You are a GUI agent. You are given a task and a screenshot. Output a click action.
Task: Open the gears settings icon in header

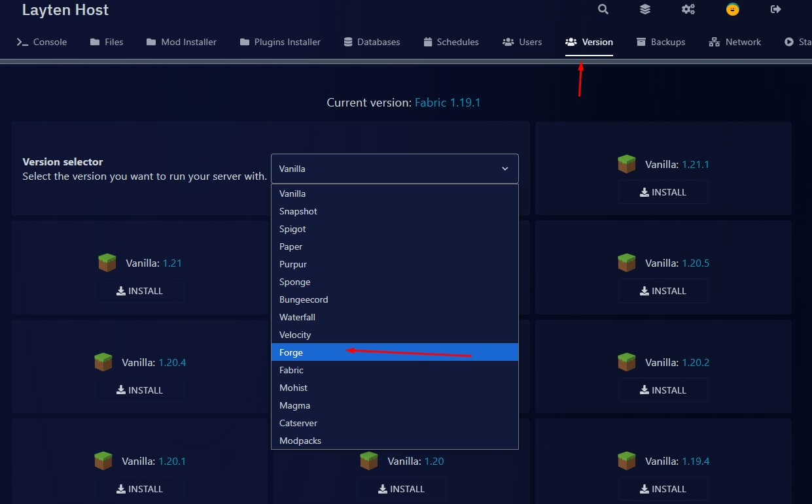pyautogui.click(x=688, y=9)
